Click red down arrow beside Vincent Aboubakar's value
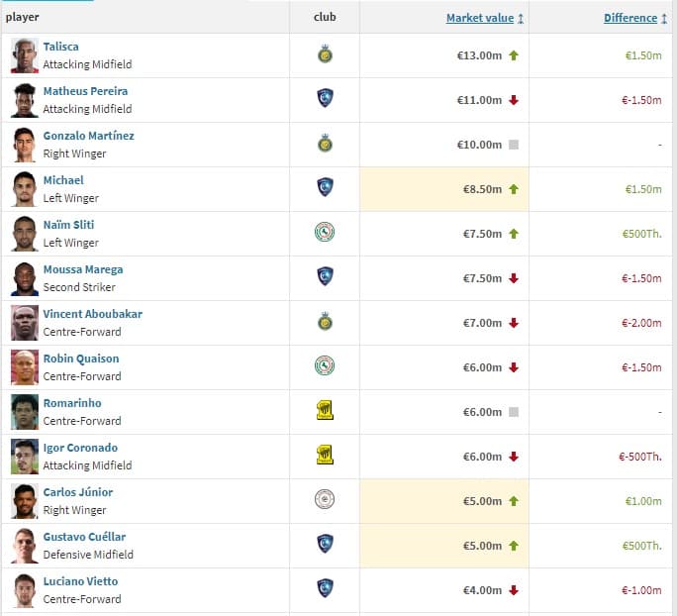Viewport: 677px width, 616px height. pos(514,323)
